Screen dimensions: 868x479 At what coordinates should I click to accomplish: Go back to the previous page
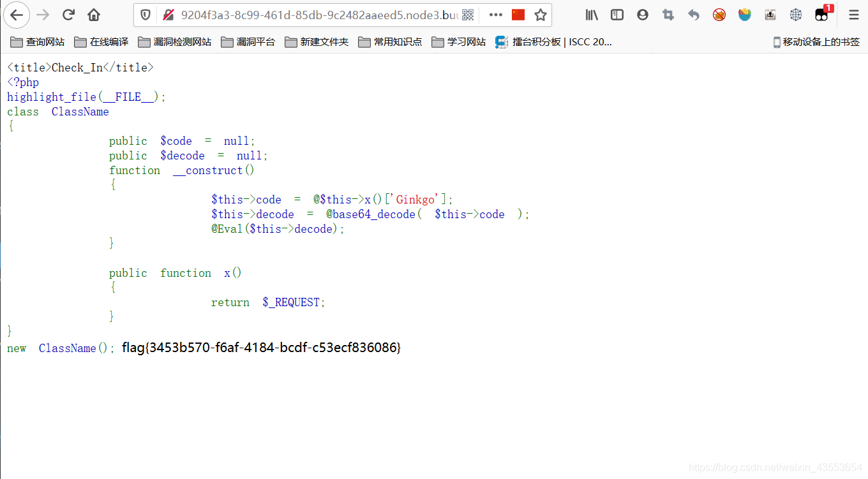tap(17, 15)
